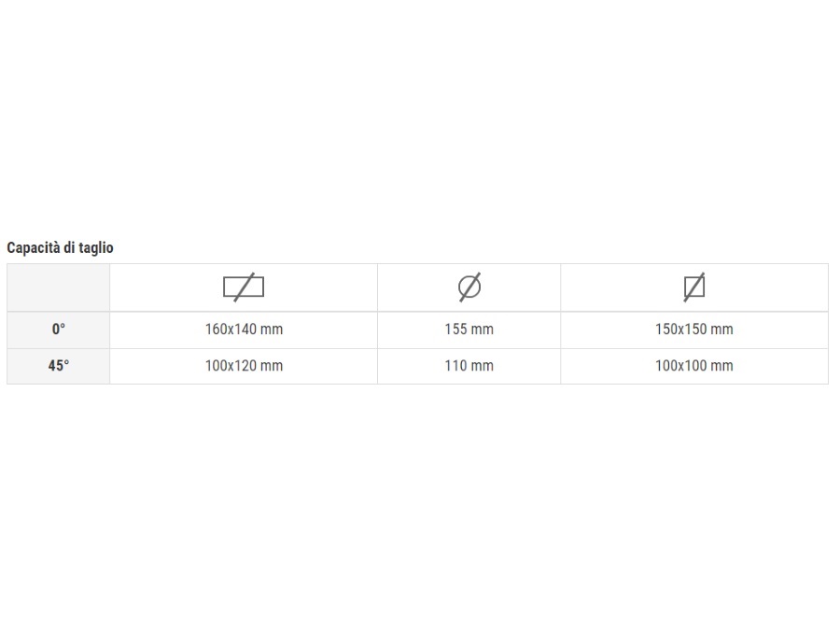Click the 110 mm cell
Image resolution: width=840 pixels, height=630 pixels.
[x=469, y=366]
